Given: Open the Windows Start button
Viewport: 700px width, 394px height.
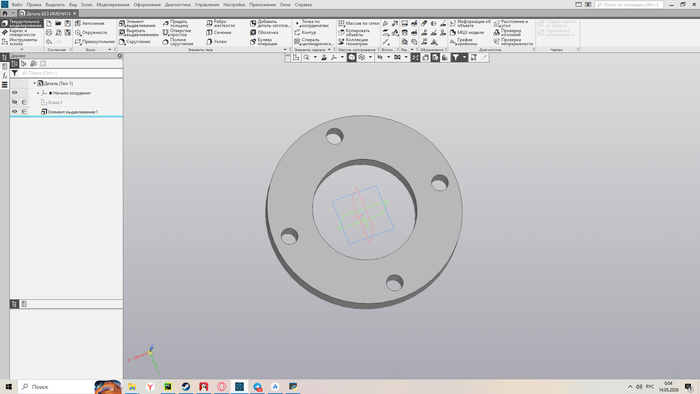Looking at the screenshot, I should 8,386.
